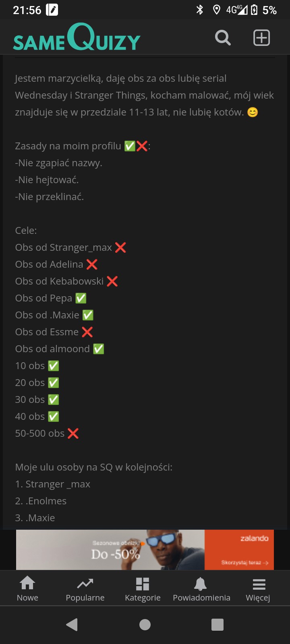The height and width of the screenshot is (644, 290).
Task: Tap red cross beside Obs od Adelina
Action: 92,264
